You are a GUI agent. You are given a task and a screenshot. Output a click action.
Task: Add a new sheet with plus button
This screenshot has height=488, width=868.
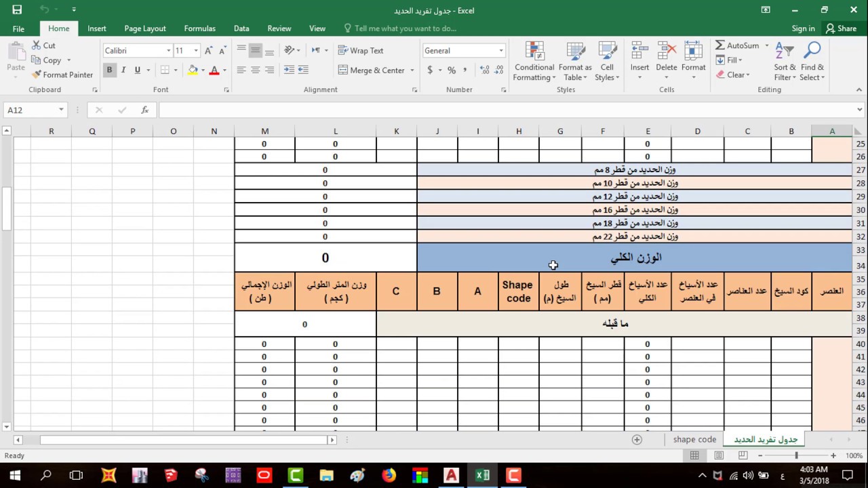637,439
